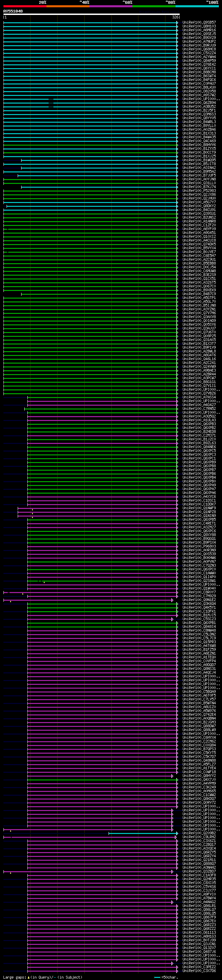Image resolution: width=222 pixels, height=980 pixels.
Task: Open UniRef100_Q1NWF9 hit
Action: pyautogui.click(x=199, y=508)
